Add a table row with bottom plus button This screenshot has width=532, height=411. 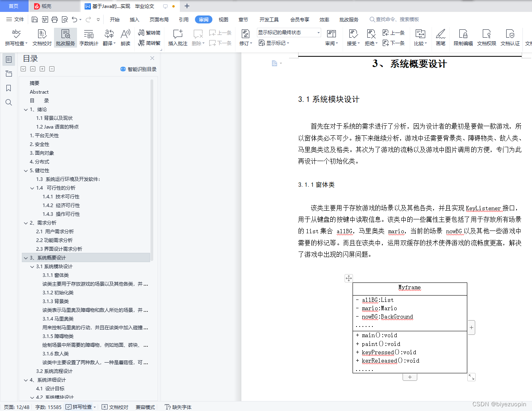(x=410, y=377)
